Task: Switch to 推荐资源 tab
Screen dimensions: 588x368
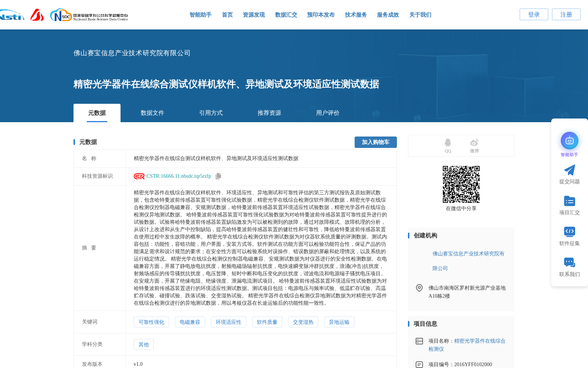Action: tap(269, 113)
